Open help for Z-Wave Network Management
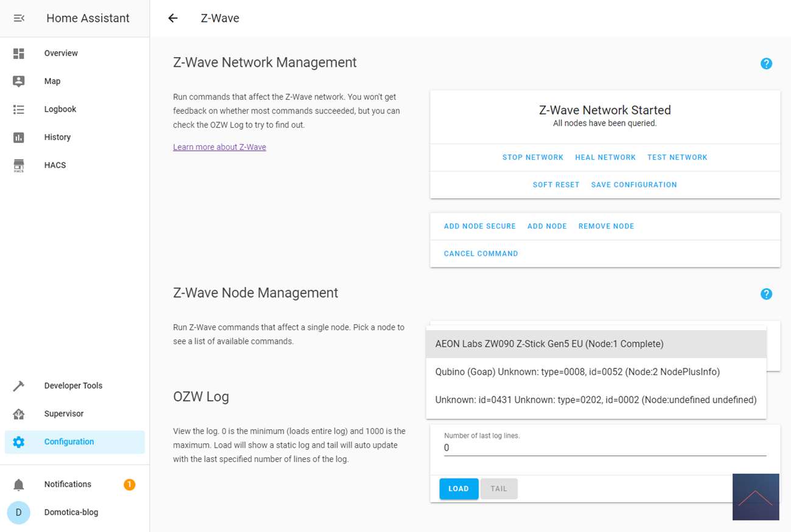The image size is (791, 532). (766, 64)
